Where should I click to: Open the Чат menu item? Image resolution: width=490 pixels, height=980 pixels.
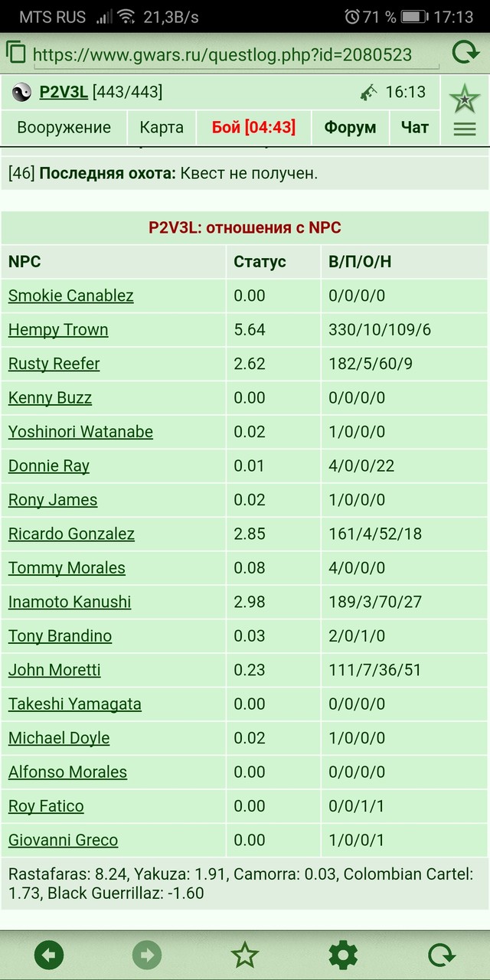click(415, 128)
